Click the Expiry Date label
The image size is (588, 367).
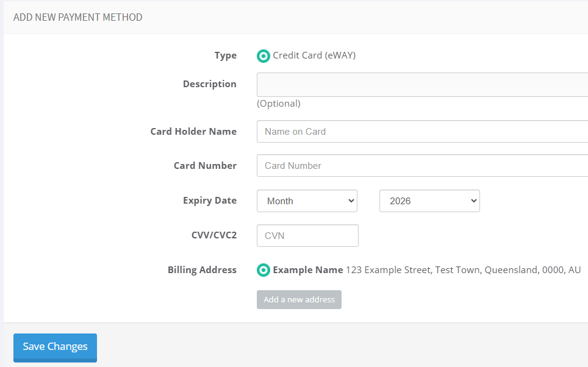pyautogui.click(x=210, y=201)
